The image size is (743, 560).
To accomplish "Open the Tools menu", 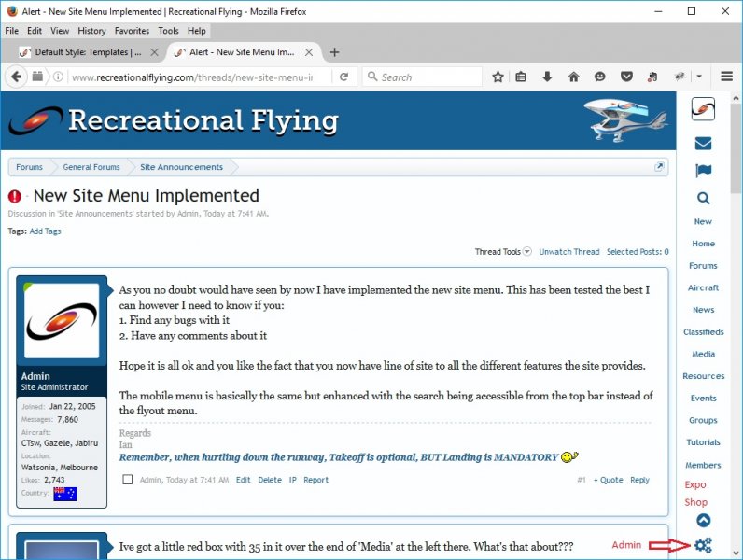I will (168, 31).
